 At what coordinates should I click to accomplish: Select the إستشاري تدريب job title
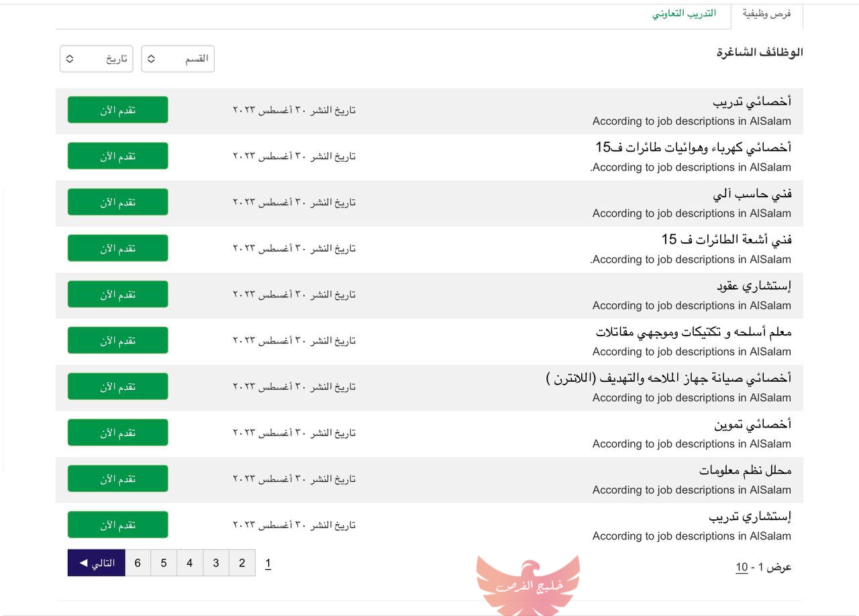click(750, 517)
